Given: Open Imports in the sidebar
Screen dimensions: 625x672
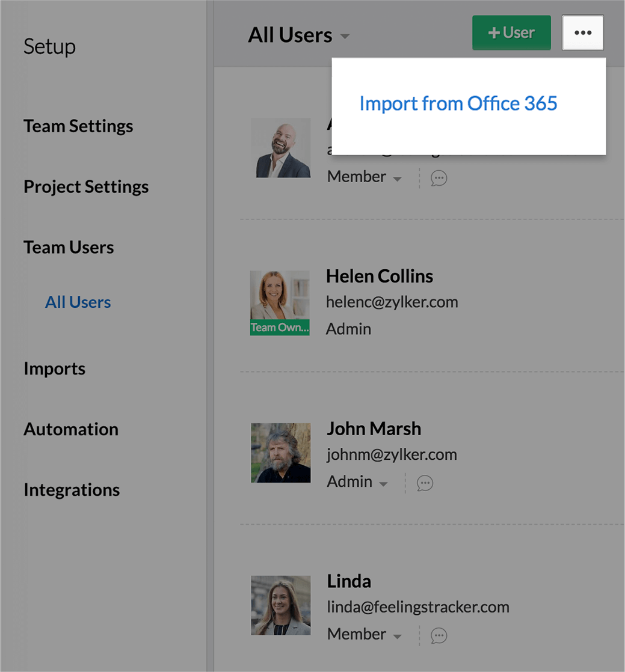Looking at the screenshot, I should [55, 369].
